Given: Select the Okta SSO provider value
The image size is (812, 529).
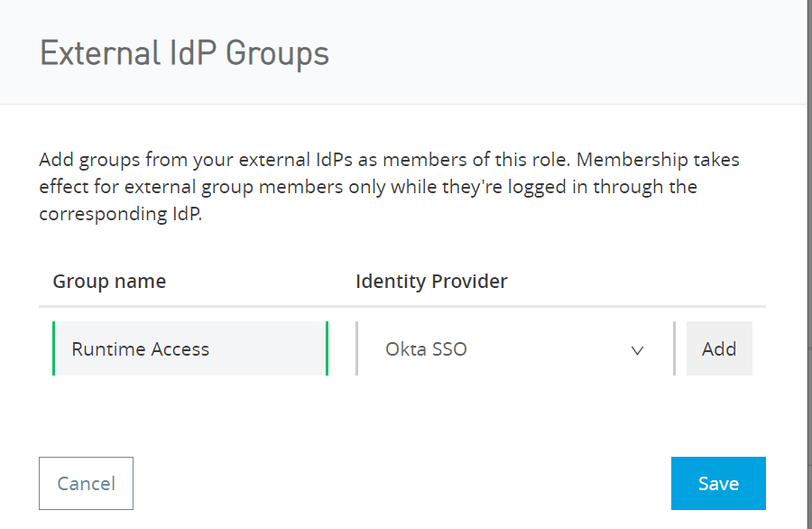Looking at the screenshot, I should pyautogui.click(x=426, y=349).
